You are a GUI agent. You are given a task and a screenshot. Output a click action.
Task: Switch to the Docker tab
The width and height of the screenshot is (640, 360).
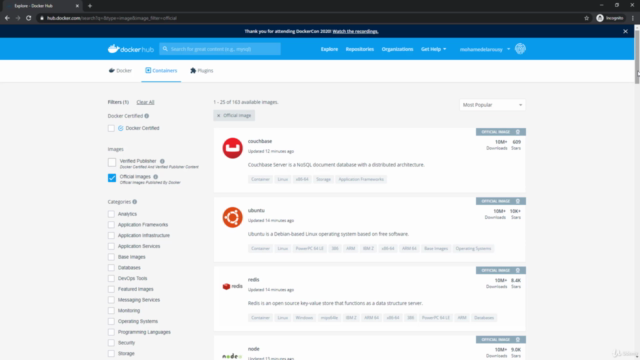(x=120, y=71)
